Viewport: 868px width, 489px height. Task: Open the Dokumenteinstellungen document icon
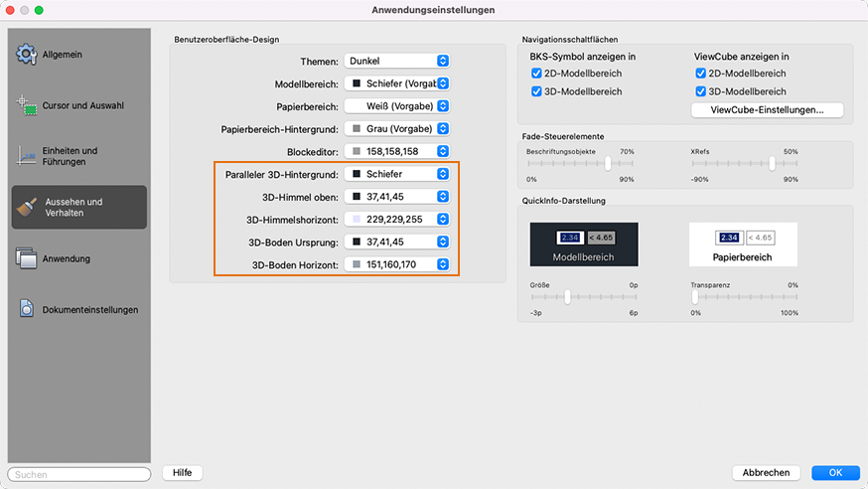27,309
